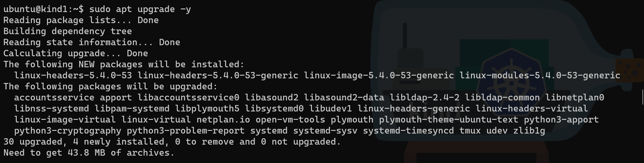
Task: Click the 'linux-headers-5.4.0-53-generic' package name
Action: pyautogui.click(x=218, y=75)
